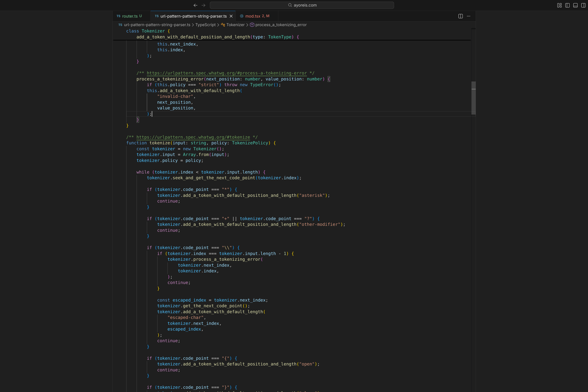Click the search magnifier in the command center
The height and width of the screenshot is (392, 588).
click(290, 5)
